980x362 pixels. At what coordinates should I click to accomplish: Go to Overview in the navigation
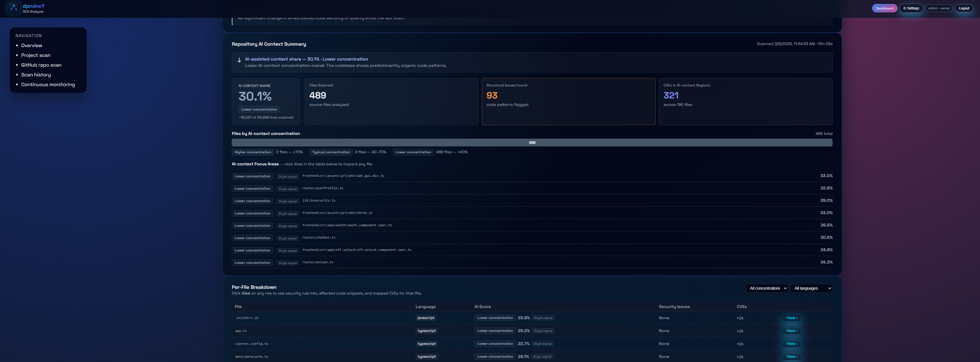(32, 45)
